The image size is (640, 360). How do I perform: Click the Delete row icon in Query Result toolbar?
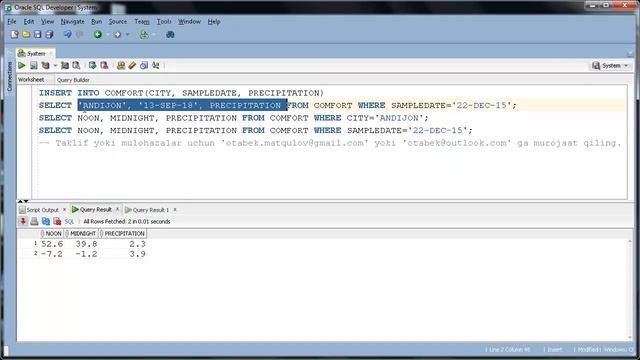(57, 221)
